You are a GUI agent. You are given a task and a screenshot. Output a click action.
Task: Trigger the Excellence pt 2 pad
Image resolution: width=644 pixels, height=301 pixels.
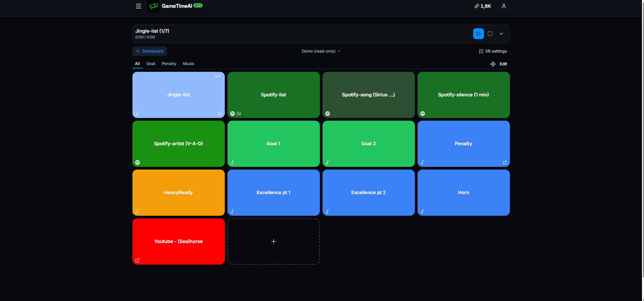click(x=369, y=192)
